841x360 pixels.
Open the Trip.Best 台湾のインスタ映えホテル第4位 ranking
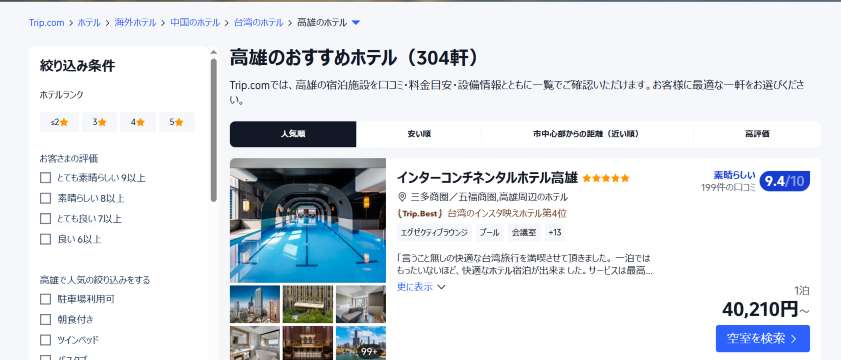click(x=482, y=214)
